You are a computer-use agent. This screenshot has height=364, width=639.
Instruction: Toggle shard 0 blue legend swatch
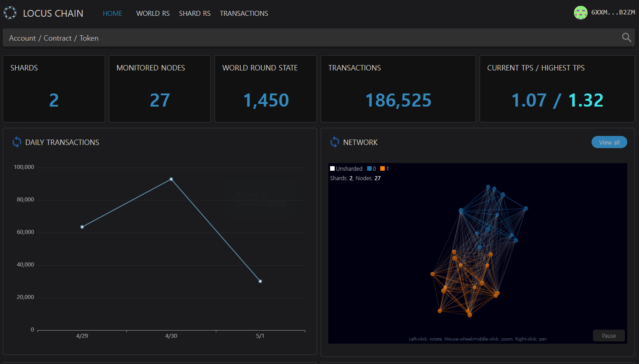tap(369, 169)
